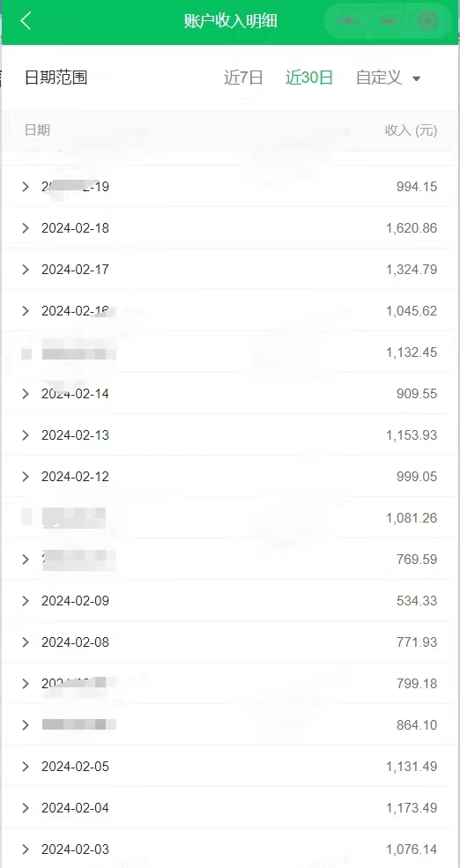Screen dimensions: 460x868
Task: Expand the 2024-02-09 row chevron
Action: (x=25, y=601)
